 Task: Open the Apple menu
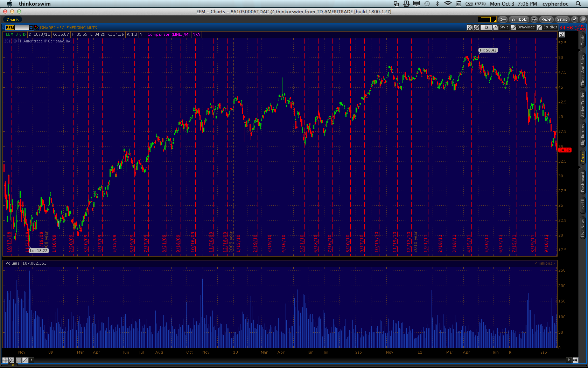pos(9,4)
